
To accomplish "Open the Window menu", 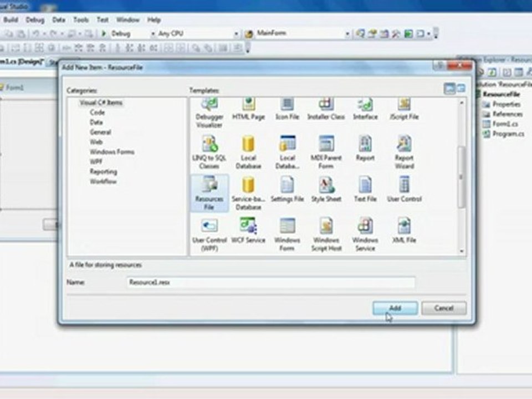I will 127,20.
